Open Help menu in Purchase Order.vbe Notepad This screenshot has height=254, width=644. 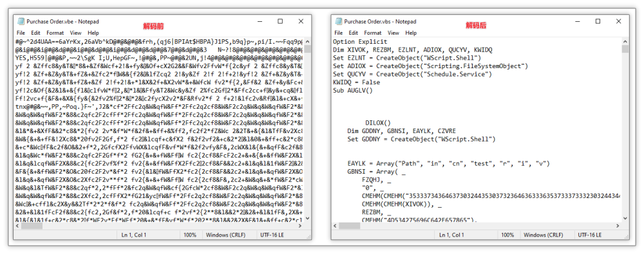(93, 33)
